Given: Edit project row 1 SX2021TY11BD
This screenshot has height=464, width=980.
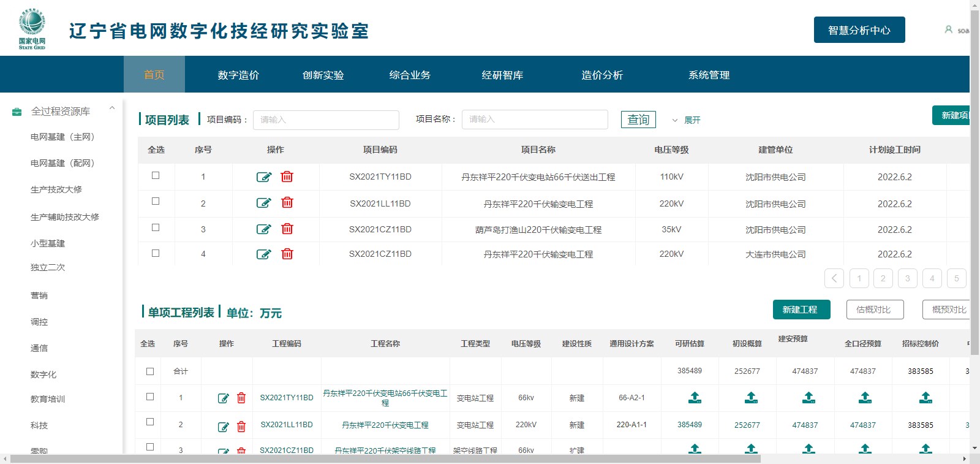Looking at the screenshot, I should pyautogui.click(x=263, y=177).
